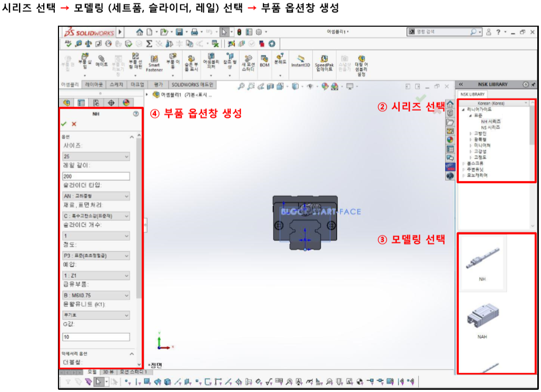Click the 레일 길이 input showing 200
The image size is (541, 392).
tap(96, 176)
